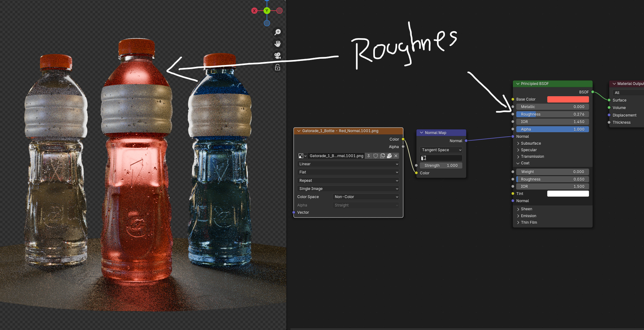Click the Roughness slider set to 0.276
This screenshot has width=644, height=330.
[x=553, y=114]
